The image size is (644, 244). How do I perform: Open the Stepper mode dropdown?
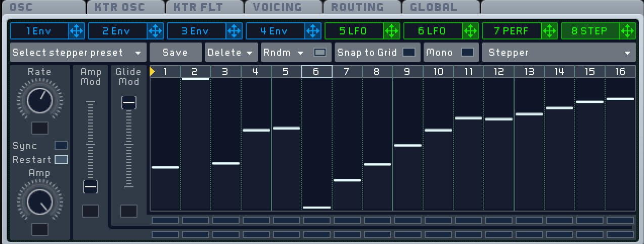tap(559, 53)
